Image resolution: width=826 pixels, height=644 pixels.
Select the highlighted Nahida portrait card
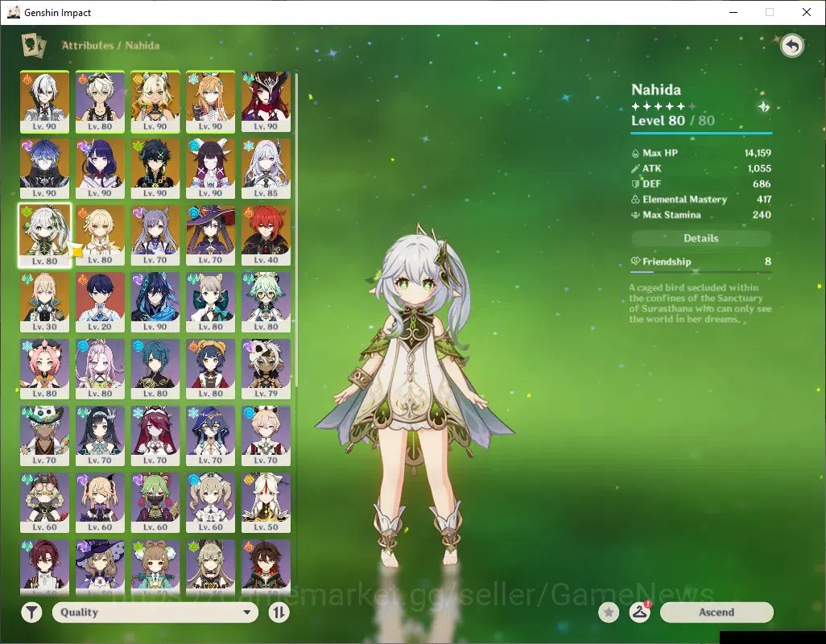(x=45, y=235)
